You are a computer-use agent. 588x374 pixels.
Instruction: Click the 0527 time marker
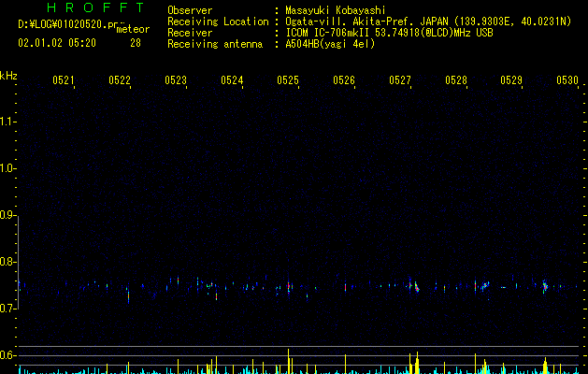pos(400,80)
